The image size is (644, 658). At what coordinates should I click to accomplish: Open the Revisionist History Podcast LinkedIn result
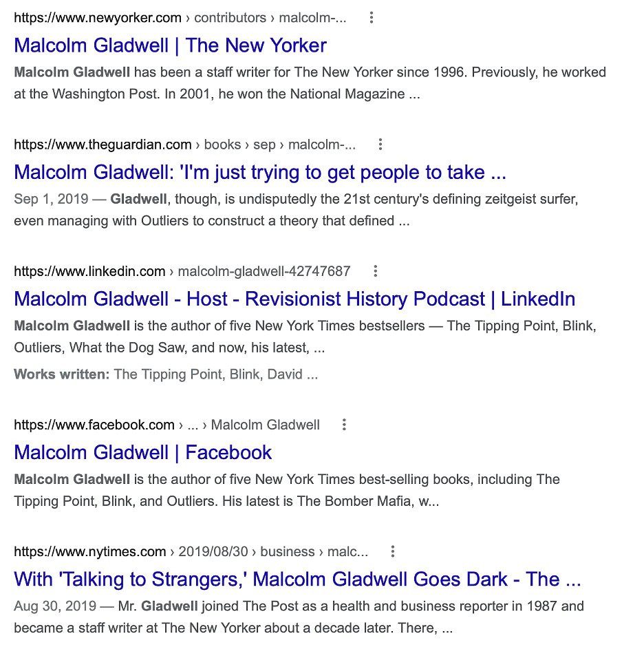coord(294,299)
